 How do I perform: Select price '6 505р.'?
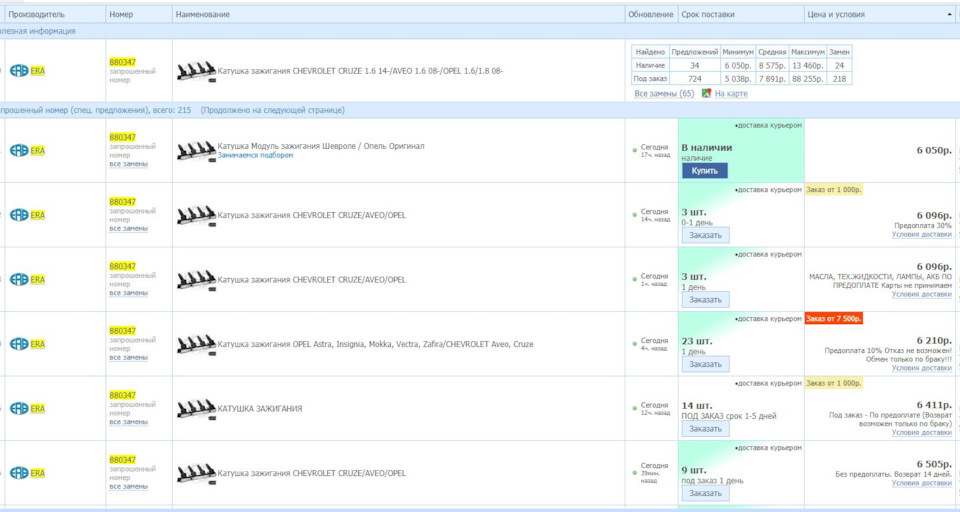(x=934, y=464)
